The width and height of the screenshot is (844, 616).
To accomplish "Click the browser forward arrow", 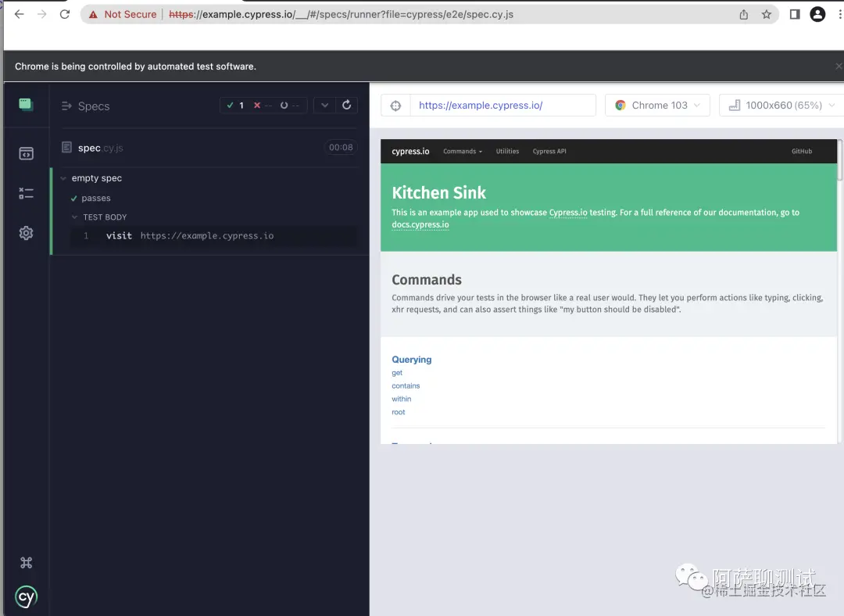I will point(42,15).
